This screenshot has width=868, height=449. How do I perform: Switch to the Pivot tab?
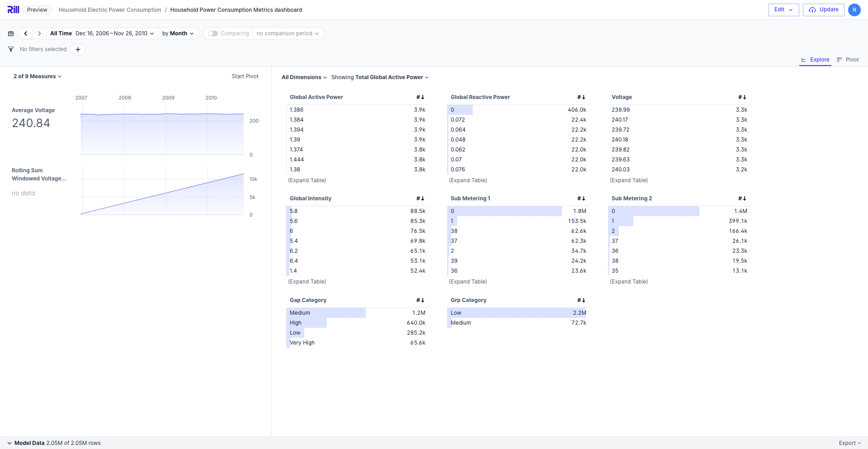pyautogui.click(x=848, y=60)
